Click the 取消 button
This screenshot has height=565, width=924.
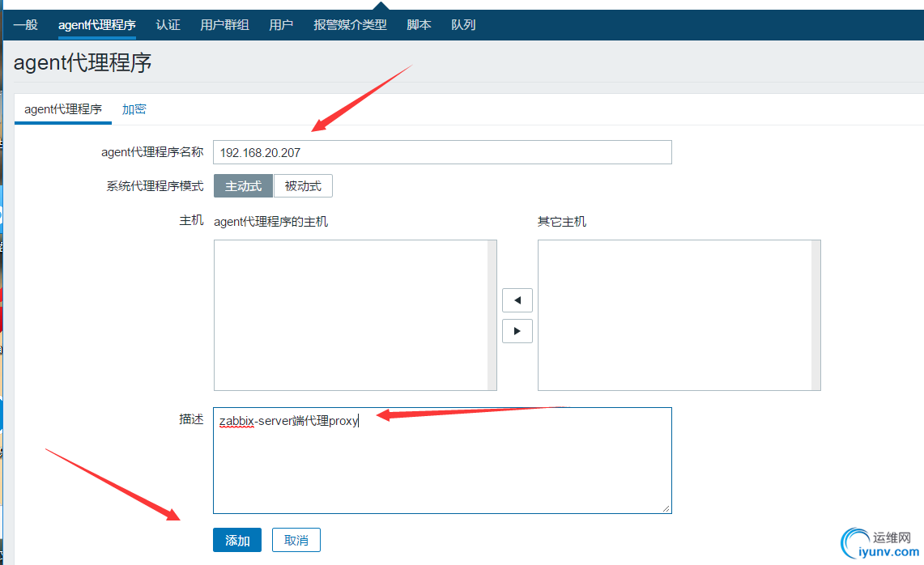pos(296,540)
